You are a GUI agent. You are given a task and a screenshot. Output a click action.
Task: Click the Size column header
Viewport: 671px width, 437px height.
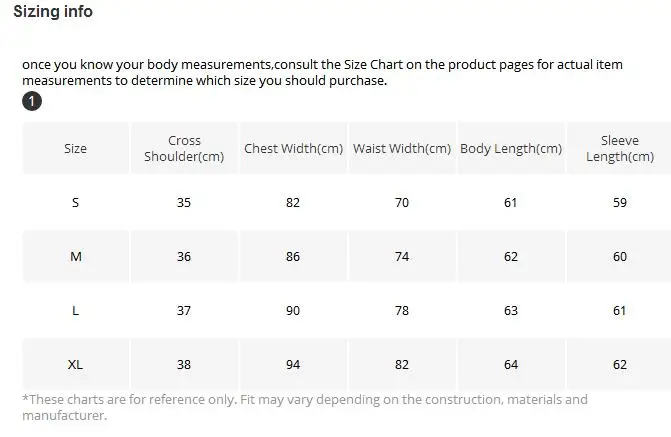(75, 149)
